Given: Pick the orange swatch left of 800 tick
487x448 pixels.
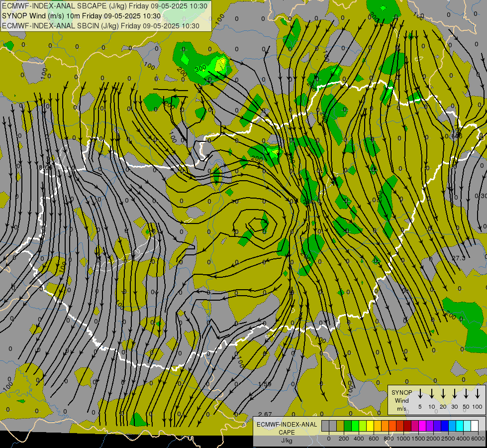Looking at the screenshot, I should (385, 426).
